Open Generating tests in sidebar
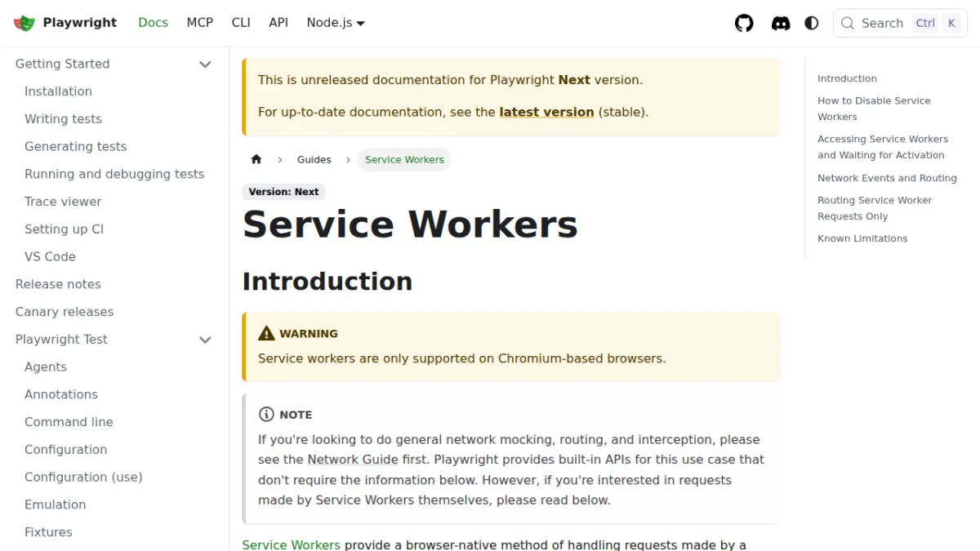 click(x=75, y=147)
